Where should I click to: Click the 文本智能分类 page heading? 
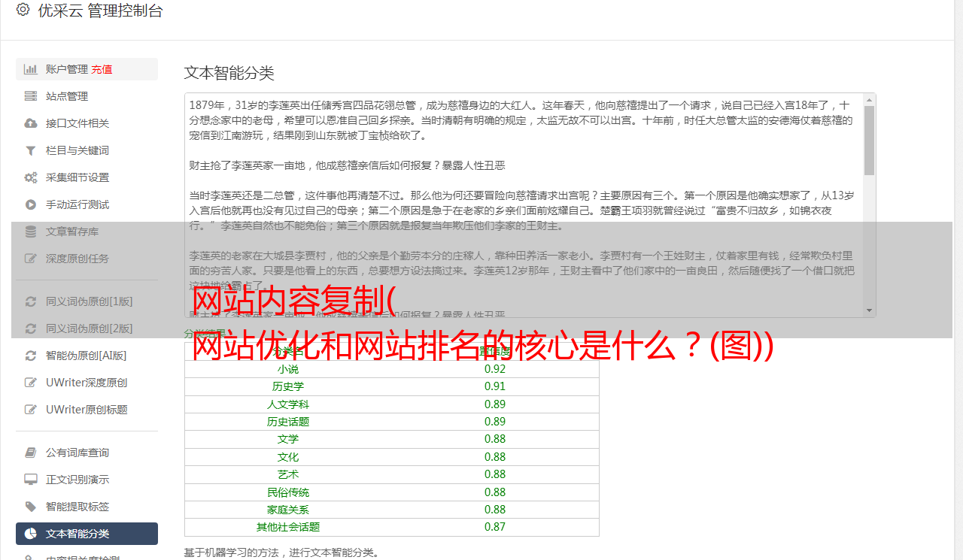click(229, 73)
